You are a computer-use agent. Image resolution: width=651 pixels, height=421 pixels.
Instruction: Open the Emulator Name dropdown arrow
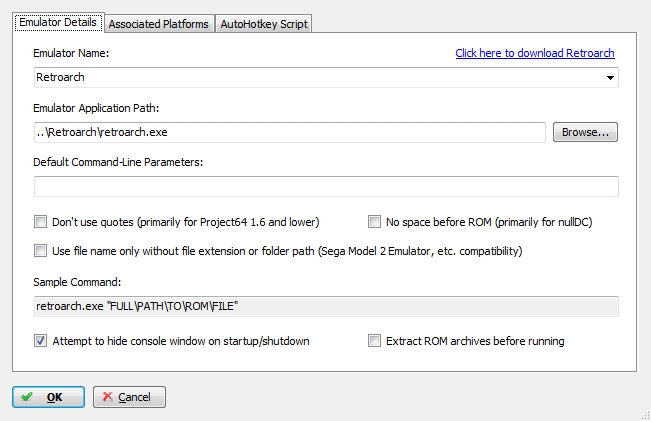click(x=609, y=78)
